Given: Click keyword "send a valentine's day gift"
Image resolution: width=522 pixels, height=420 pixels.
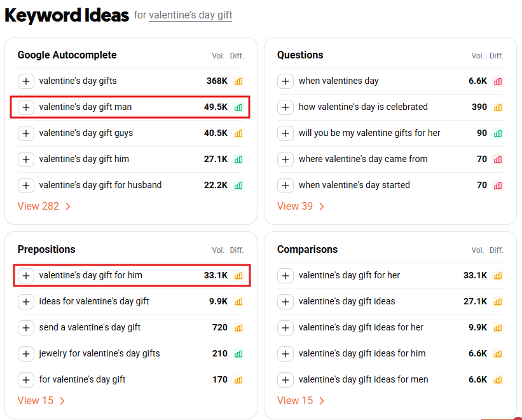Looking at the screenshot, I should click(x=90, y=327).
